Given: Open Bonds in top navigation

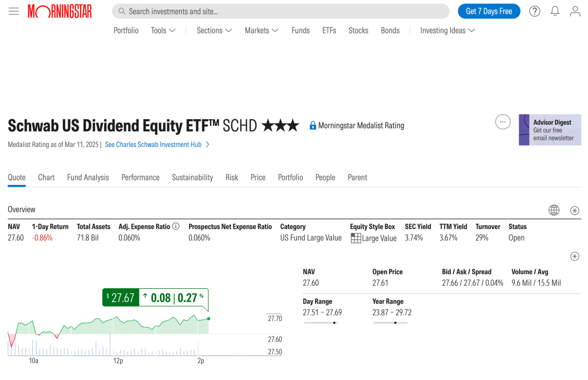Looking at the screenshot, I should click(x=390, y=30).
